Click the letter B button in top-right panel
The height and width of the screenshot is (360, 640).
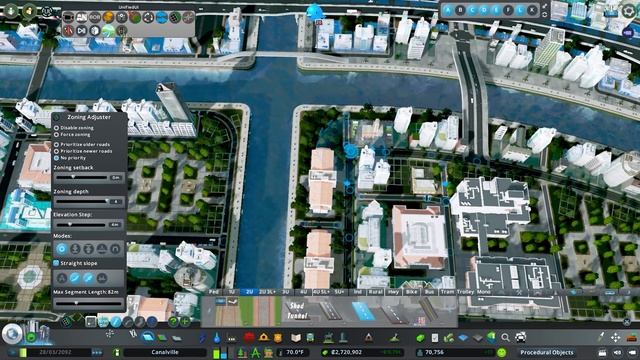point(460,10)
